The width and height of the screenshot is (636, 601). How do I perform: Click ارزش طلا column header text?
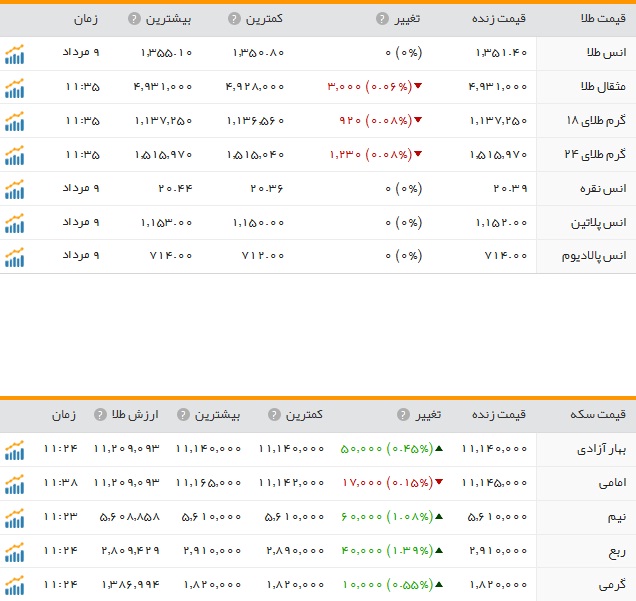tap(135, 415)
